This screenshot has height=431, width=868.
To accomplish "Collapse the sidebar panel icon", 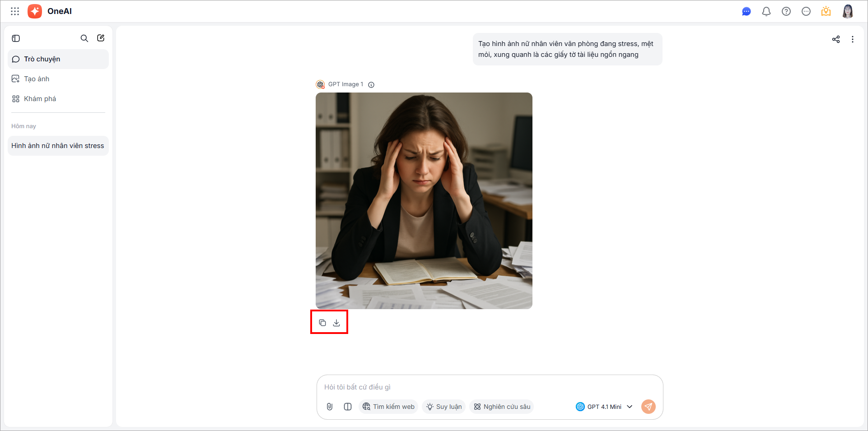I will coord(16,38).
